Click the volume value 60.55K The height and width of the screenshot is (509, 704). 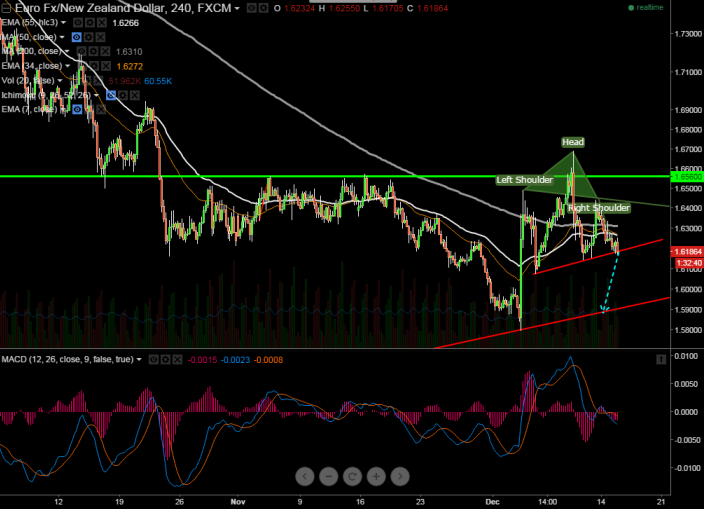[158, 81]
